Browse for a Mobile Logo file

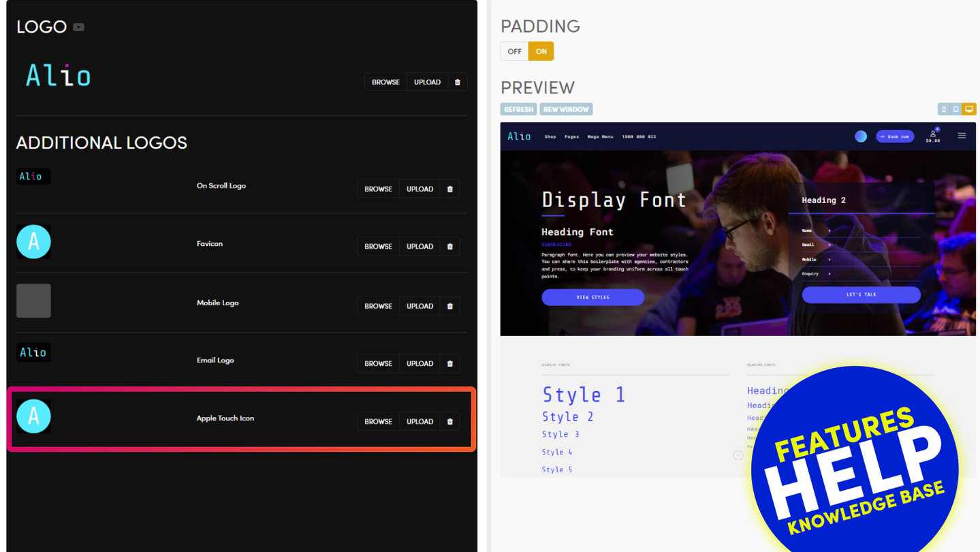point(378,306)
